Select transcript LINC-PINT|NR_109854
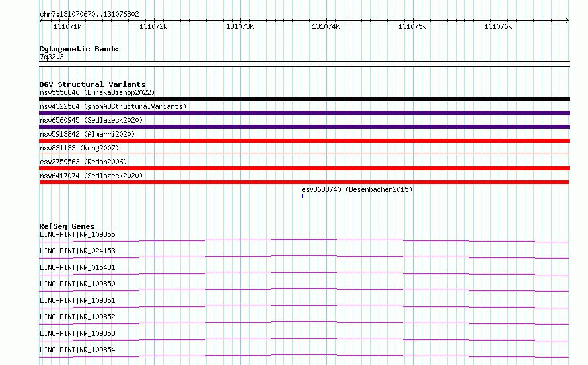The width and height of the screenshot is (588, 365). click(77, 350)
